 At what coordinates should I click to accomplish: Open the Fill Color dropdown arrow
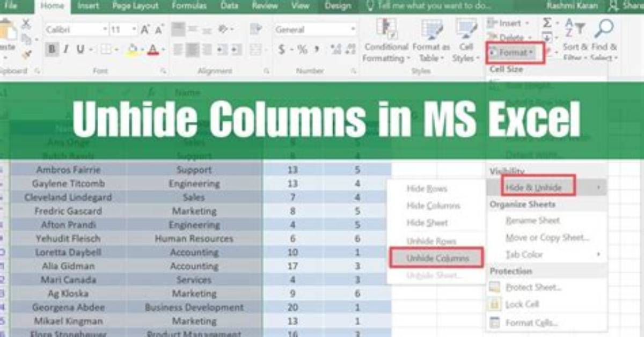[x=142, y=50]
